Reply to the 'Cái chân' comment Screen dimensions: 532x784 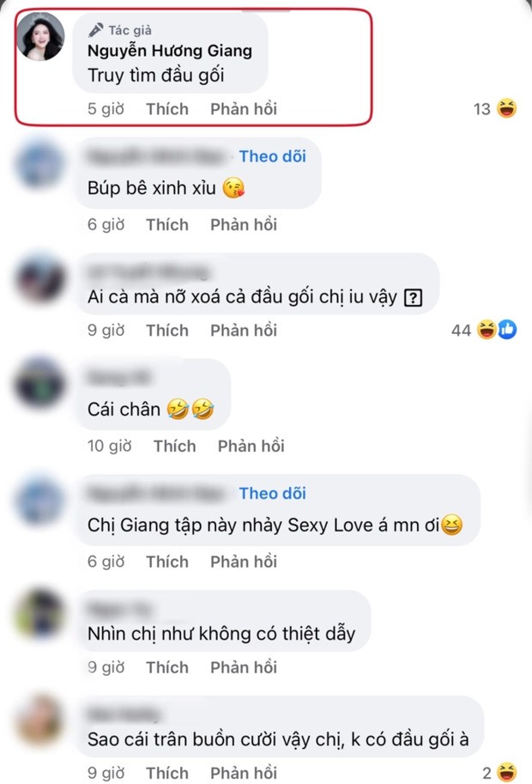click(251, 446)
